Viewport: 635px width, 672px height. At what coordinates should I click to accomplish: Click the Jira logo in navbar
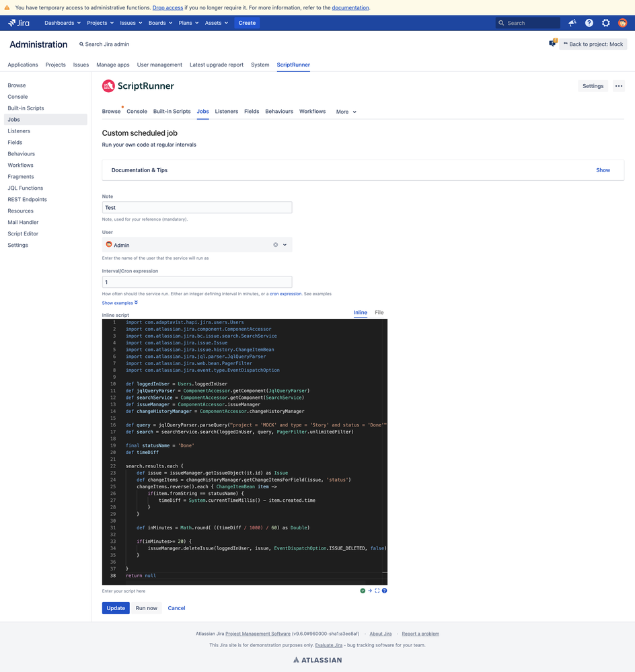click(x=19, y=23)
